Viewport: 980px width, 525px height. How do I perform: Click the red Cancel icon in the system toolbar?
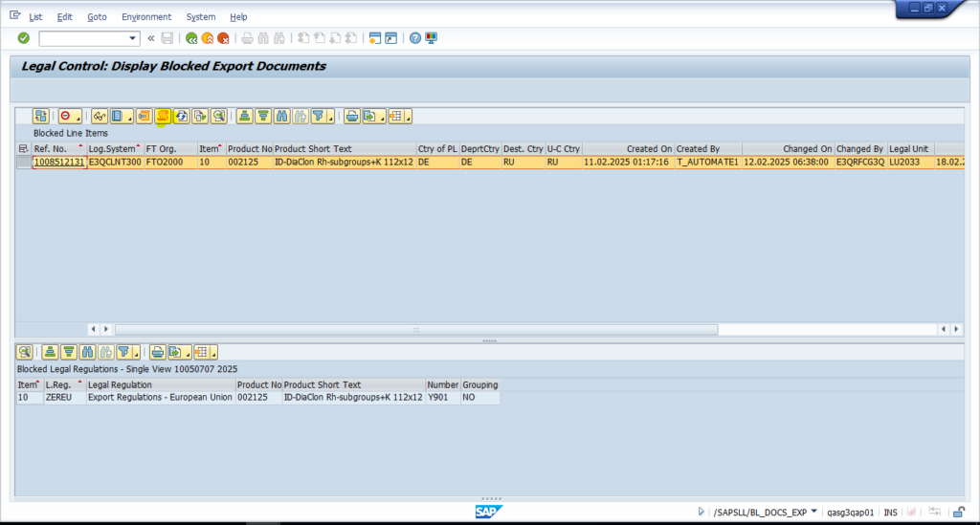point(223,38)
